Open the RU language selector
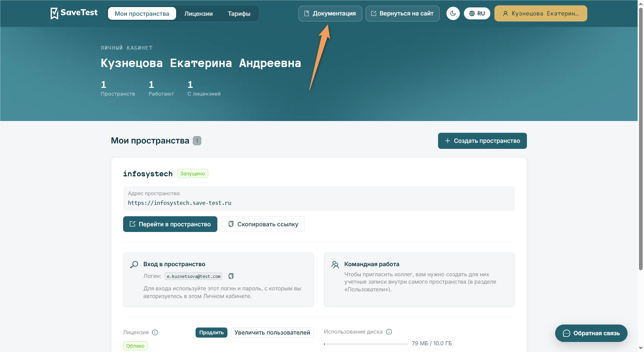The width and height of the screenshot is (644, 352). click(477, 13)
